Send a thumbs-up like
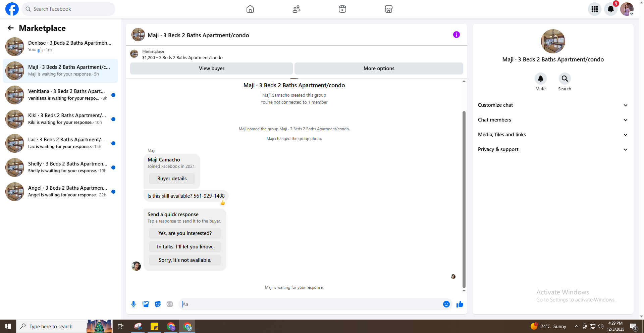This screenshot has width=644, height=333. coord(460,304)
